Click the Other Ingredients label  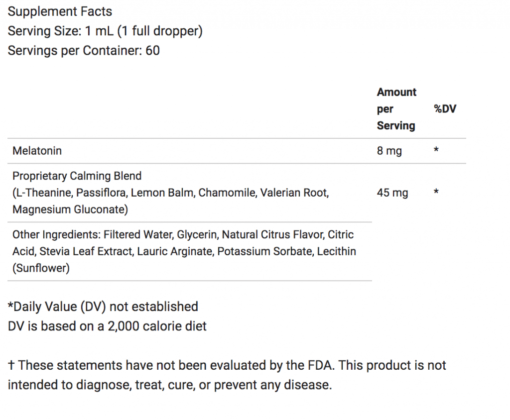[x=56, y=235]
